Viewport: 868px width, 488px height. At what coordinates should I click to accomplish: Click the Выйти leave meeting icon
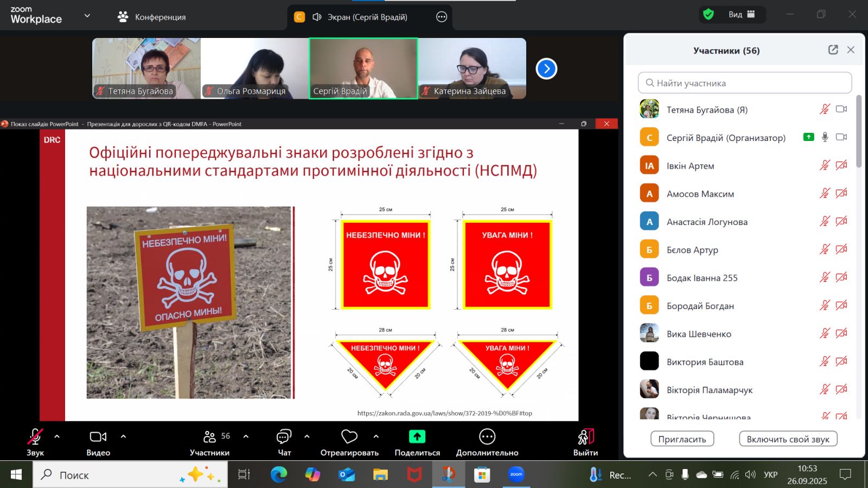click(585, 437)
